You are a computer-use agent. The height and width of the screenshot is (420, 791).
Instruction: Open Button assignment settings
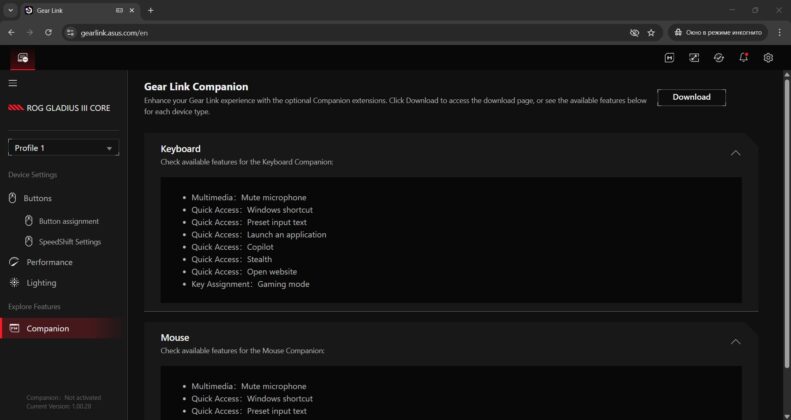pyautogui.click(x=69, y=221)
